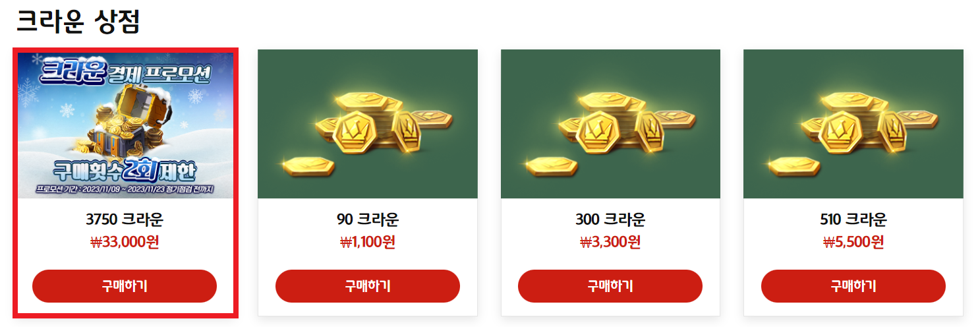Open the 3750 크라운 product title
Viewport: 980px width, 327px height.
125,220
